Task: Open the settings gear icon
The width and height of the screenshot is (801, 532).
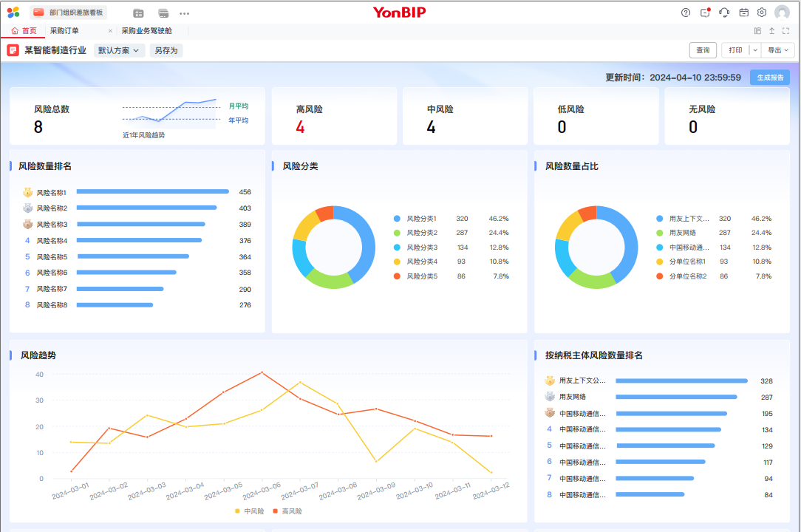Action: 762,13
